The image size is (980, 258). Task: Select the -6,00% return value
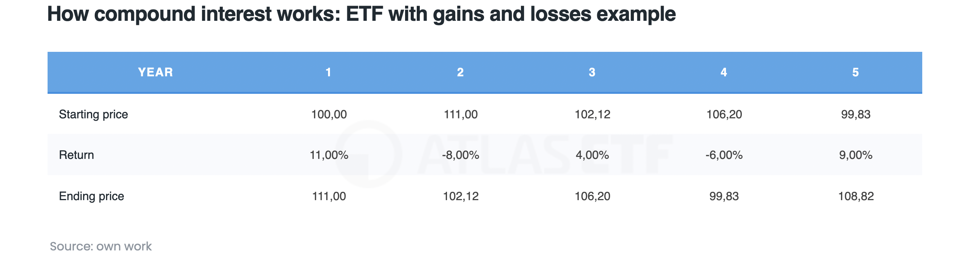(724, 155)
